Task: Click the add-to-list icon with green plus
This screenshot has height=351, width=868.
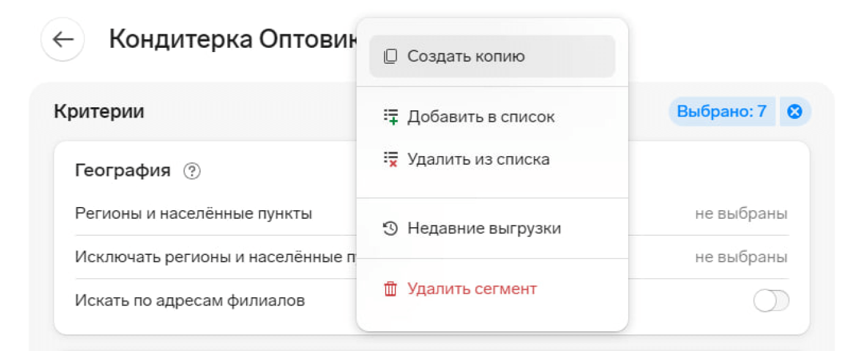Action: (x=391, y=116)
